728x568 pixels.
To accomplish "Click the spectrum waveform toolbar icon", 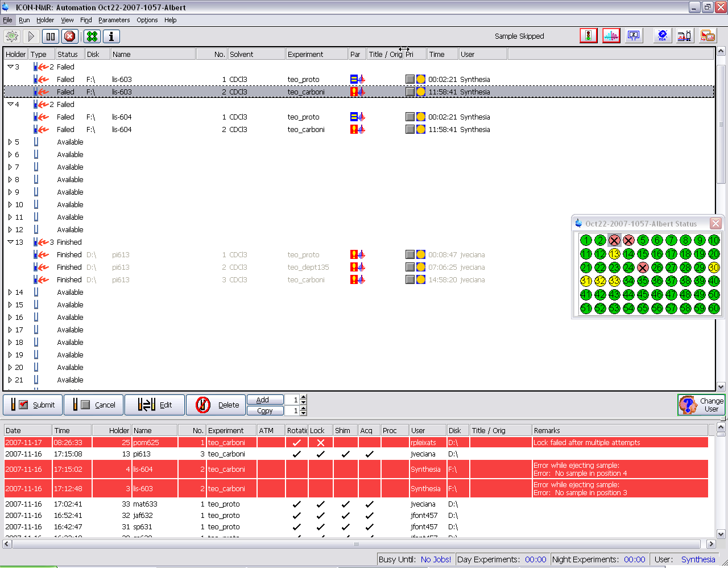I will (611, 36).
